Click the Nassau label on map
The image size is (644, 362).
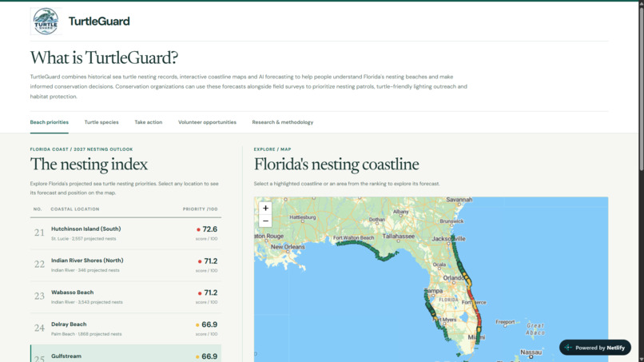click(531, 352)
